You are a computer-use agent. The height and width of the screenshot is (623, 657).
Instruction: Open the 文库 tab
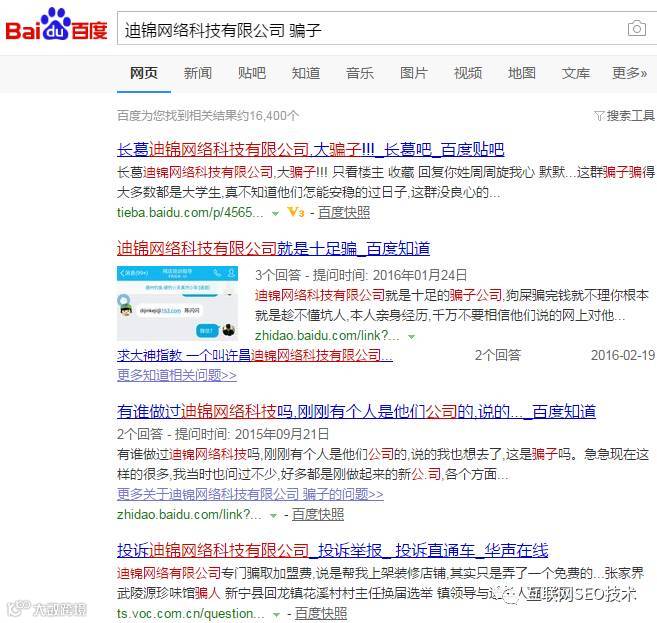coord(576,73)
